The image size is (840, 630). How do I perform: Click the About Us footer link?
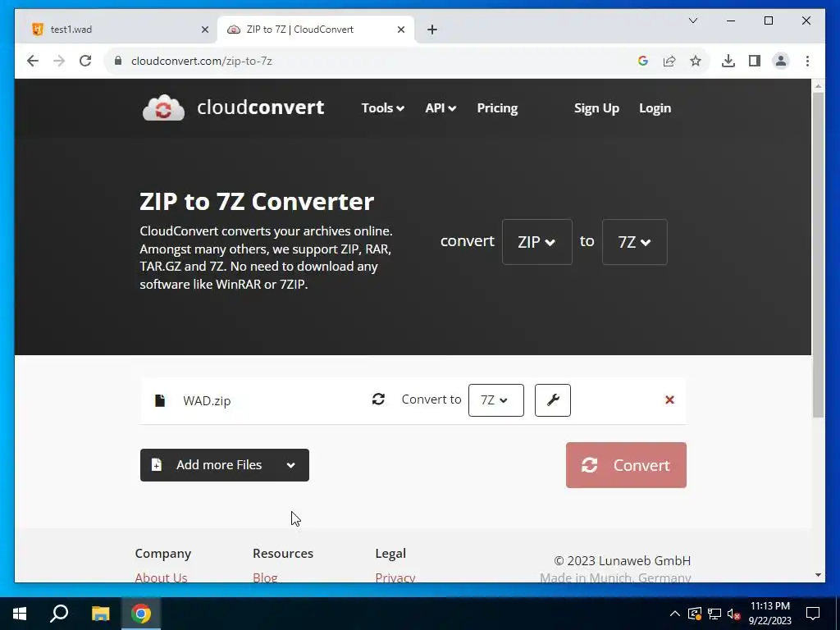point(162,577)
